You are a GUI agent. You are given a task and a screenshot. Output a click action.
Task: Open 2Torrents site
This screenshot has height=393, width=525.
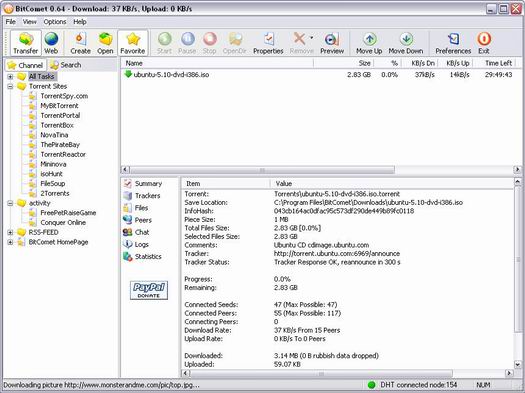click(55, 193)
